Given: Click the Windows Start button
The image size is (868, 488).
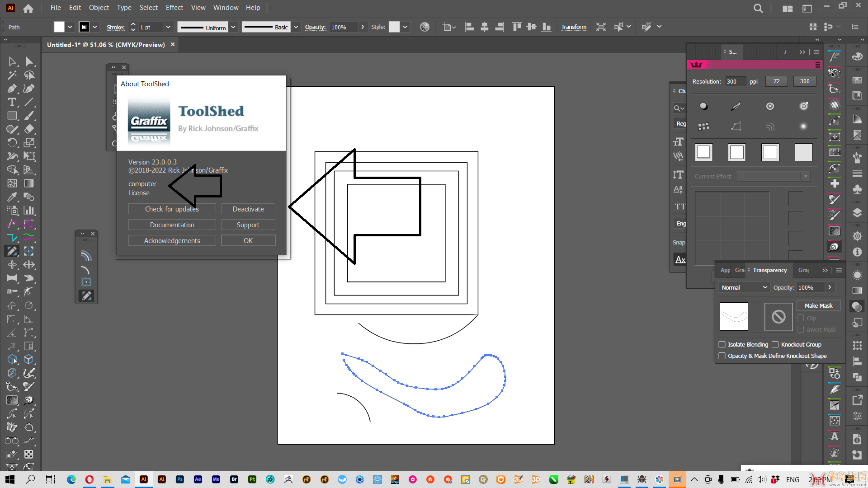Looking at the screenshot, I should [10, 479].
